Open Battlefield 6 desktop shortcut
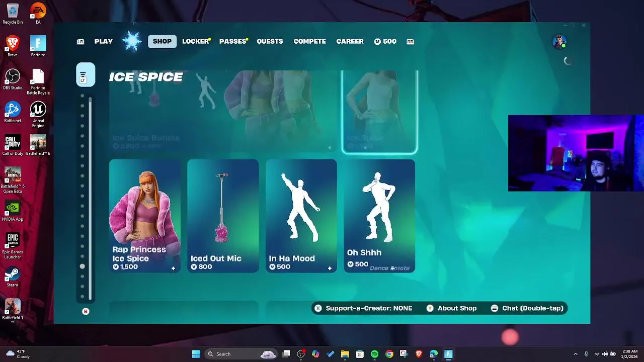Viewport: 644px width, 362px height. [38, 145]
